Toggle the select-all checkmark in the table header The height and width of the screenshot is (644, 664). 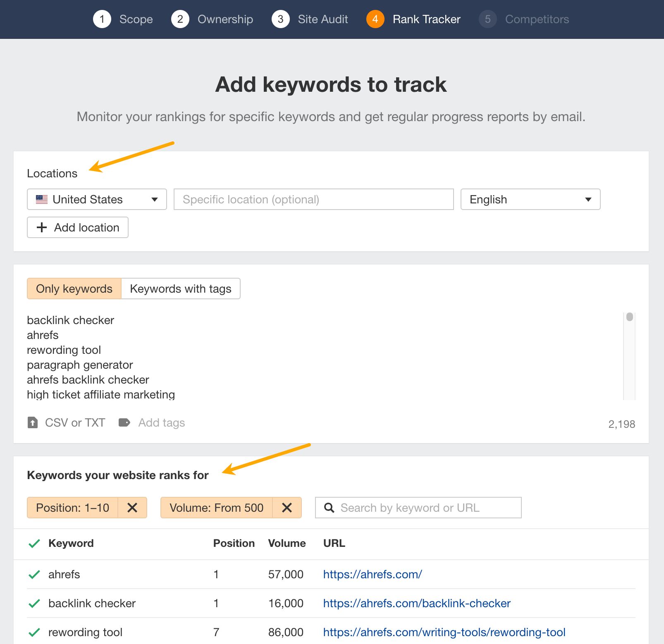34,543
